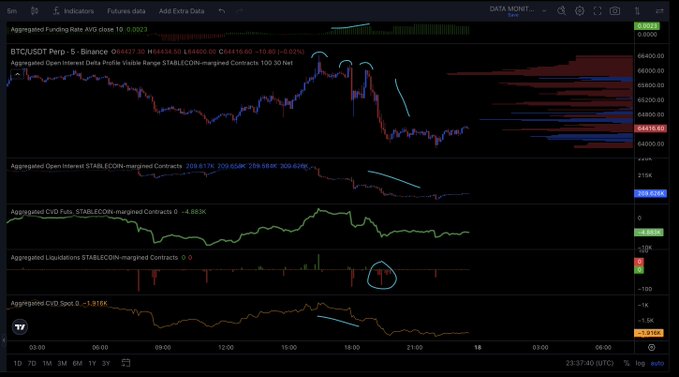This screenshot has height=377, width=679.
Task: Click BTC/USDT Perp - 5 - Binance title
Action: point(59,52)
